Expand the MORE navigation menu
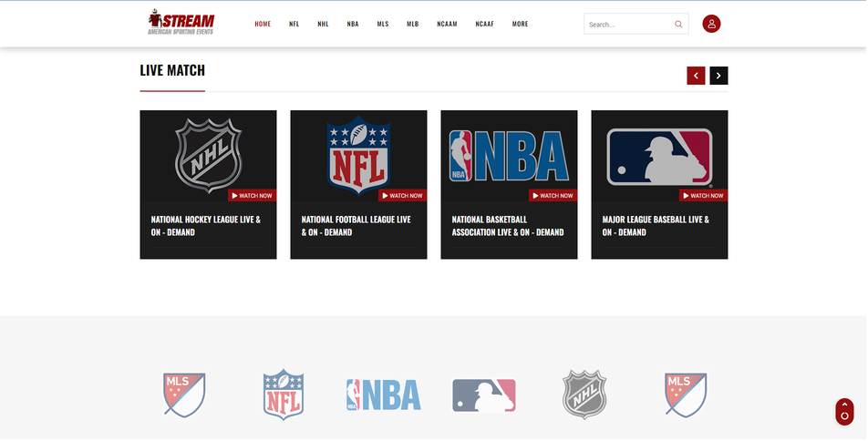 pos(520,25)
